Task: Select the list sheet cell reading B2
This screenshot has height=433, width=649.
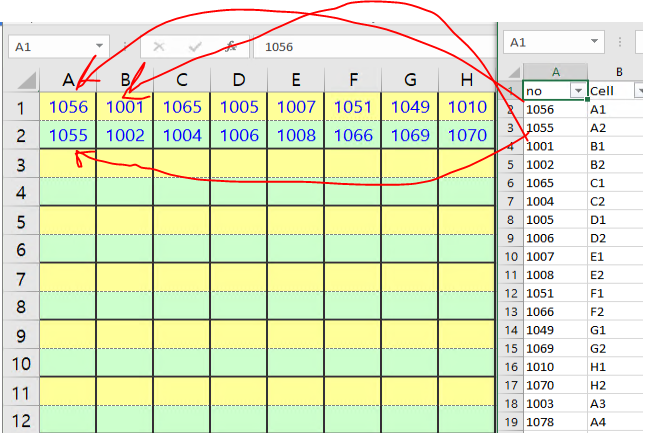Action: (616, 165)
